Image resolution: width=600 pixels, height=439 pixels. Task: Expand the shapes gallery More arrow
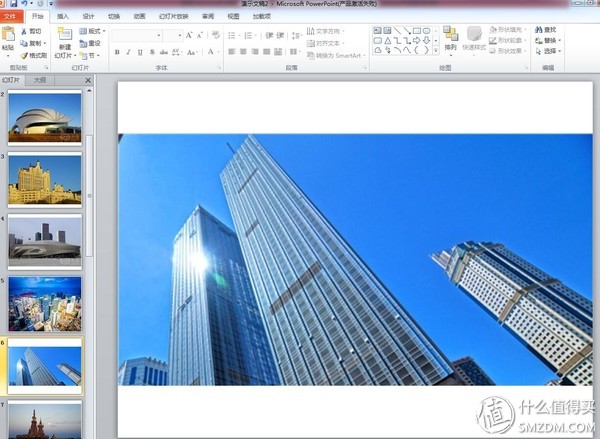436,50
